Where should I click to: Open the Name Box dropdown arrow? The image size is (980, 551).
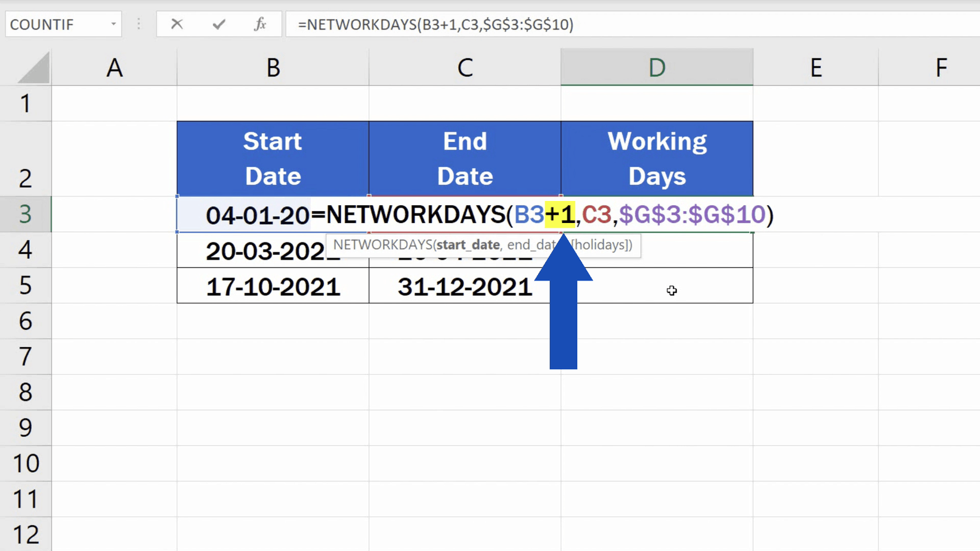[113, 24]
